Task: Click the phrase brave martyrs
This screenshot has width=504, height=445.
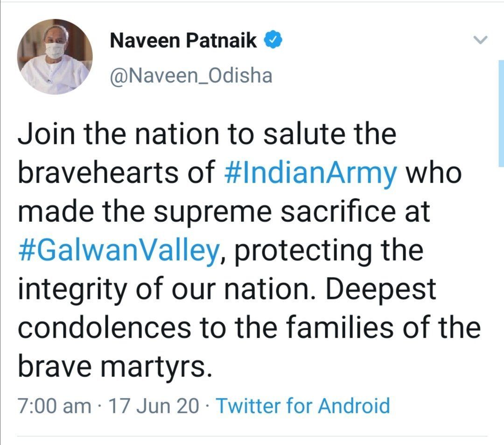Action: (x=115, y=367)
